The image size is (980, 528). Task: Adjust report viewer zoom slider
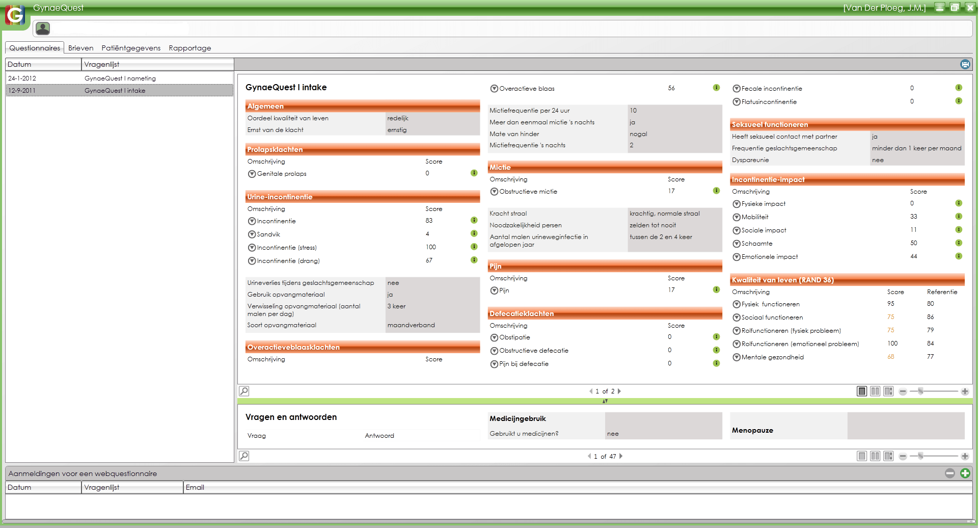click(920, 391)
